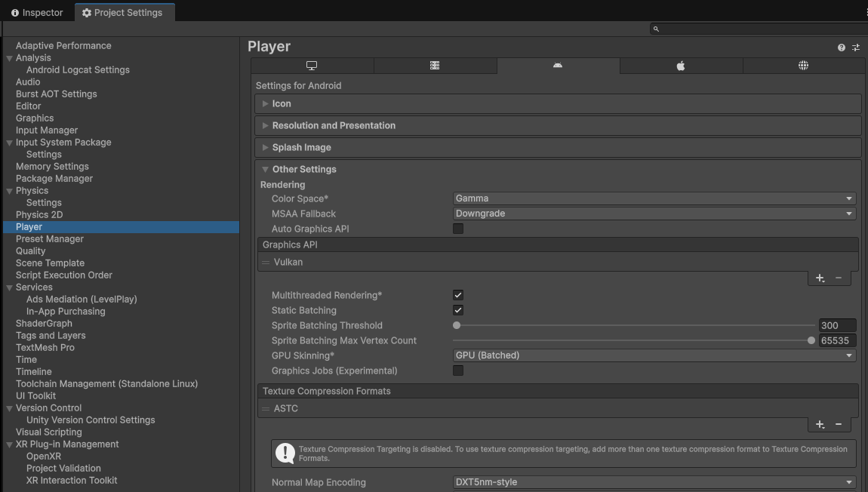Edit Sprite Batching Threshold value 300

pyautogui.click(x=837, y=325)
